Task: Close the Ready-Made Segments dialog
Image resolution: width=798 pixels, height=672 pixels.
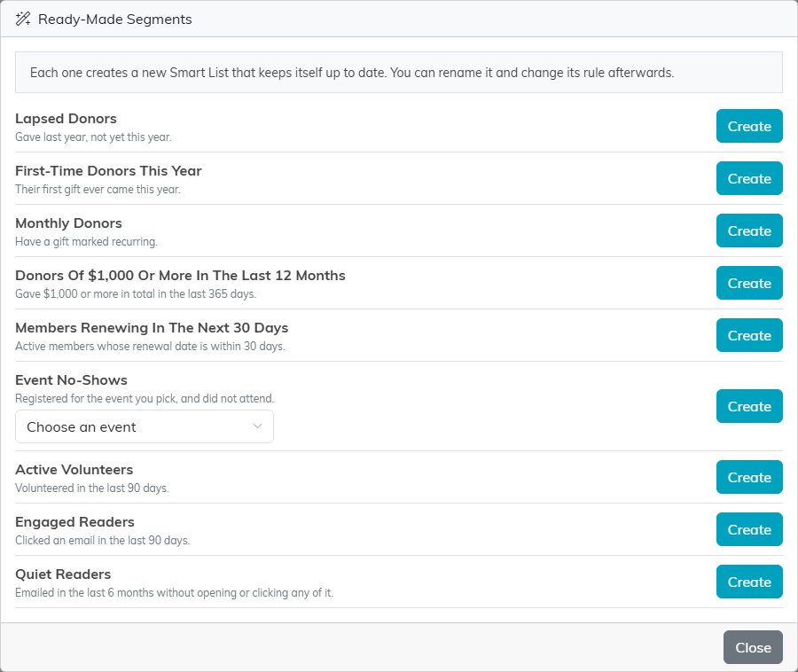Action: click(x=753, y=647)
